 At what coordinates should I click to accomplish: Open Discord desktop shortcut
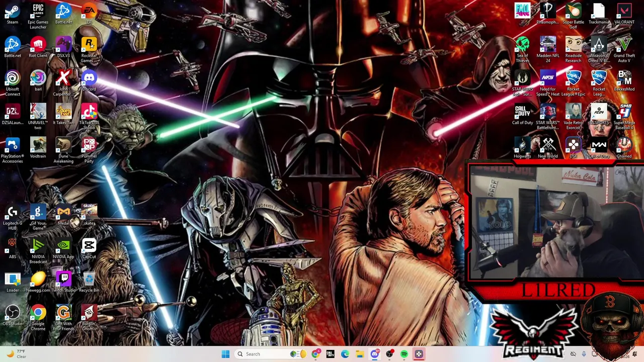point(89,81)
